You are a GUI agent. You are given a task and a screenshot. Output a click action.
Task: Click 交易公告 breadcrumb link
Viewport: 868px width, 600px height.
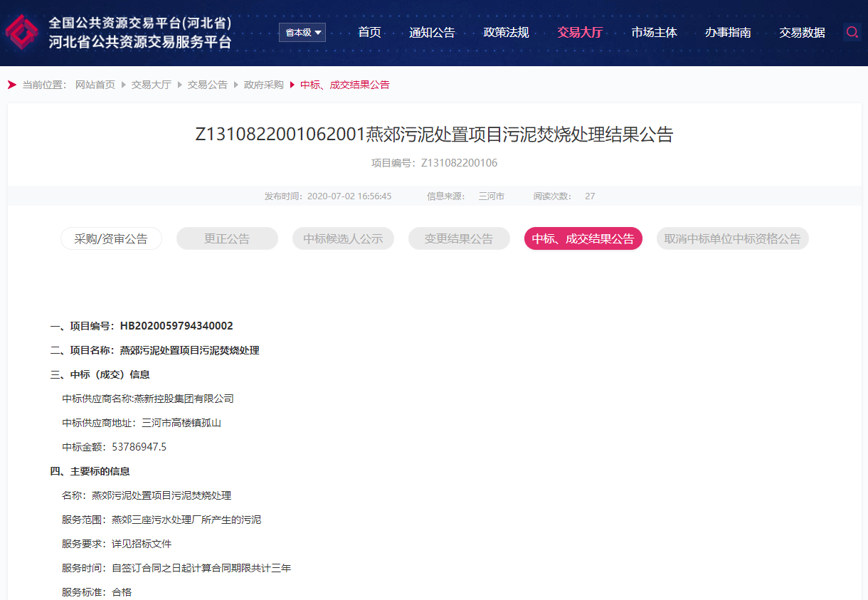(208, 85)
